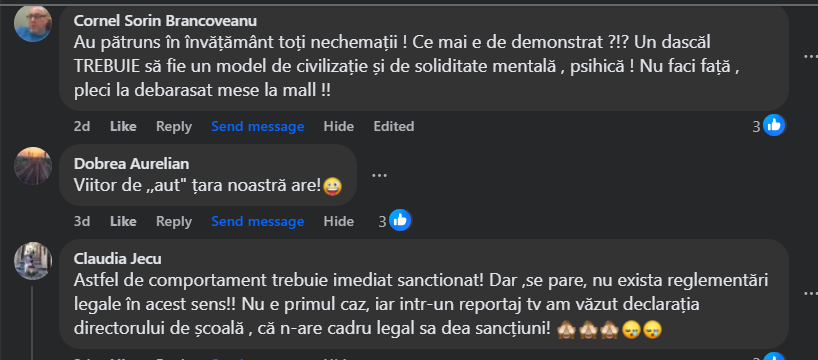818x360 pixels.
Task: Open options menu for Cornel's comment
Action: [x=809, y=56]
